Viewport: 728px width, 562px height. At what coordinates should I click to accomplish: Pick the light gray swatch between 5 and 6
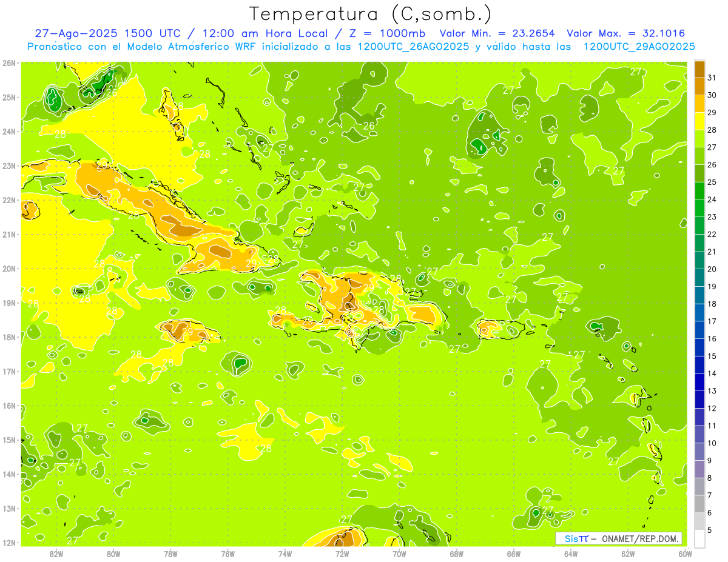(700, 521)
